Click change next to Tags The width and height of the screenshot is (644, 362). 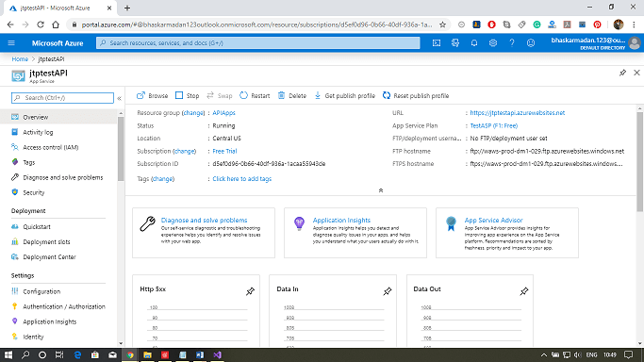pos(162,179)
